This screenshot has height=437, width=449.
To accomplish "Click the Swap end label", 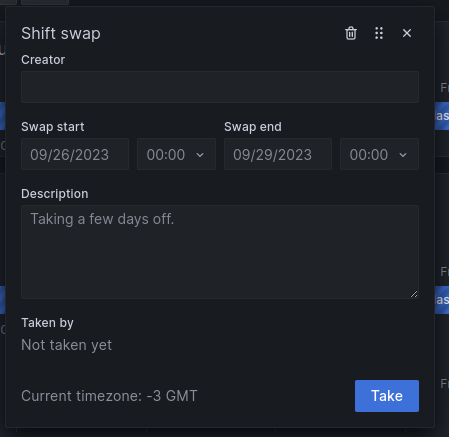I will click(x=253, y=127).
